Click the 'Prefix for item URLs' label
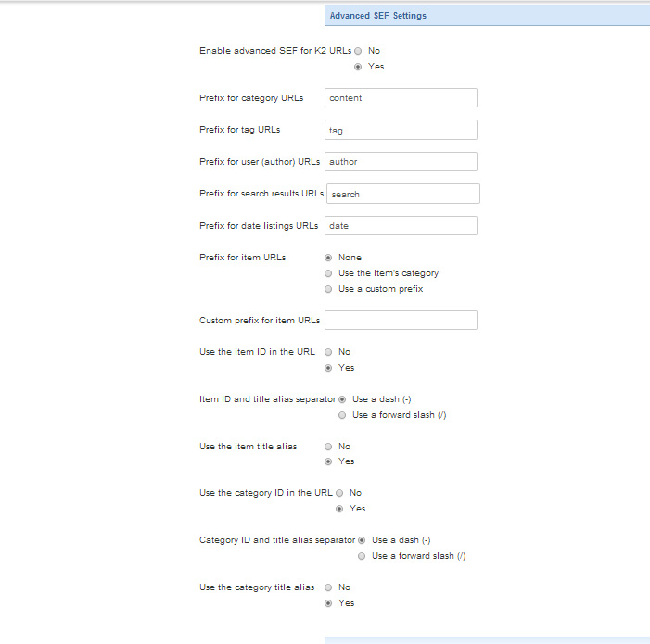This screenshot has height=644, width=650. pyautogui.click(x=243, y=258)
